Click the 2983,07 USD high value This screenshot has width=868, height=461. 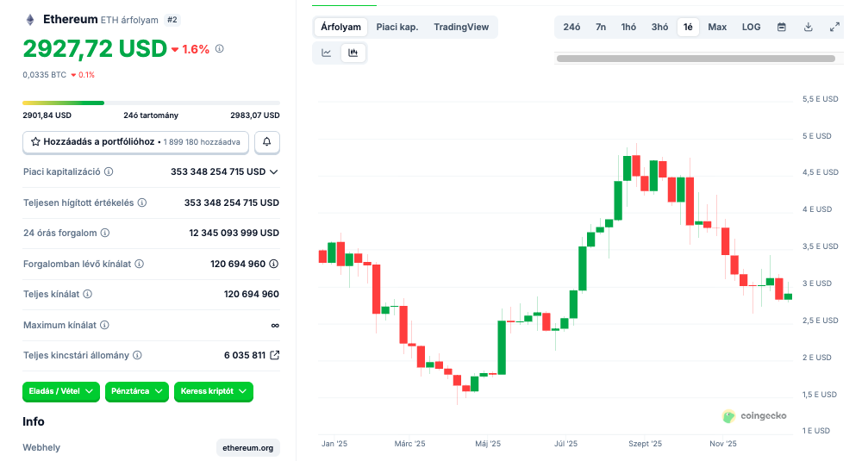point(255,115)
